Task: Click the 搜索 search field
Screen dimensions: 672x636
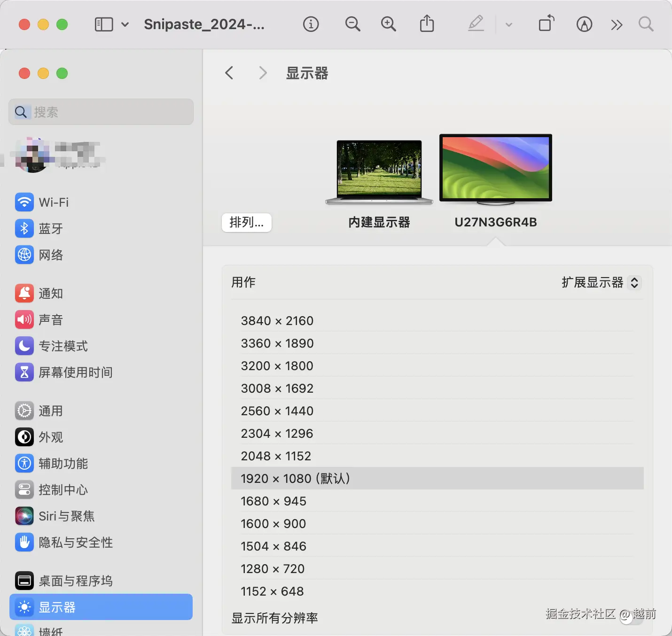Action: [x=101, y=112]
